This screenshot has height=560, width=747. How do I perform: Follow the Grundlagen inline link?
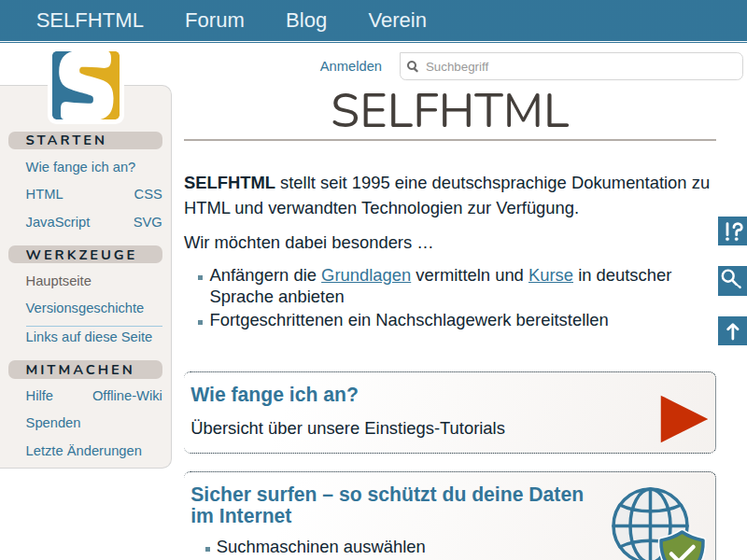366,275
